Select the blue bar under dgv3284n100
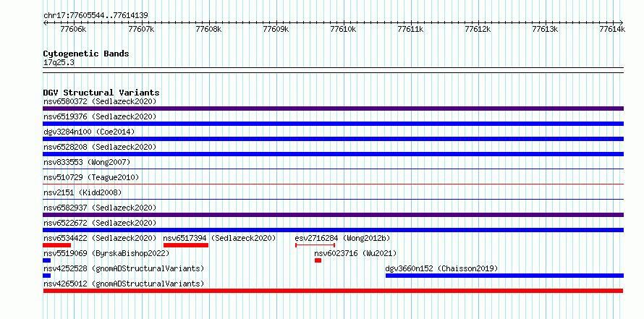The width and height of the screenshot is (644, 319). [x=333, y=139]
